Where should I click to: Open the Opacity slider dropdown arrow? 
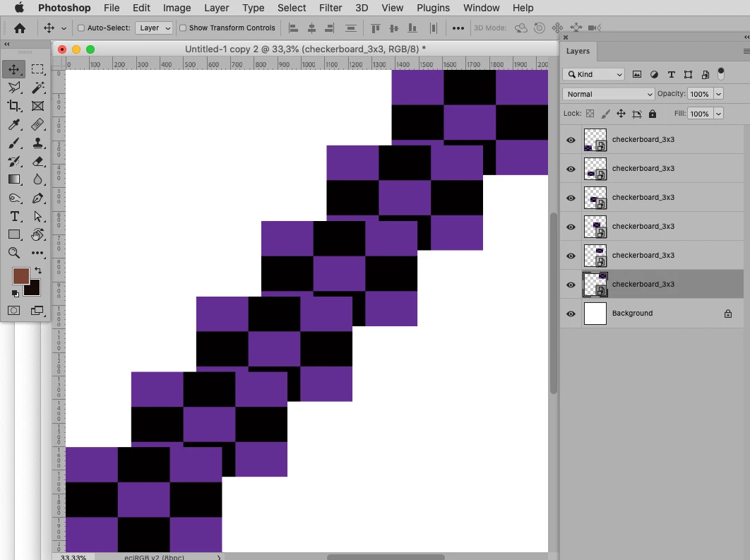[x=718, y=94]
